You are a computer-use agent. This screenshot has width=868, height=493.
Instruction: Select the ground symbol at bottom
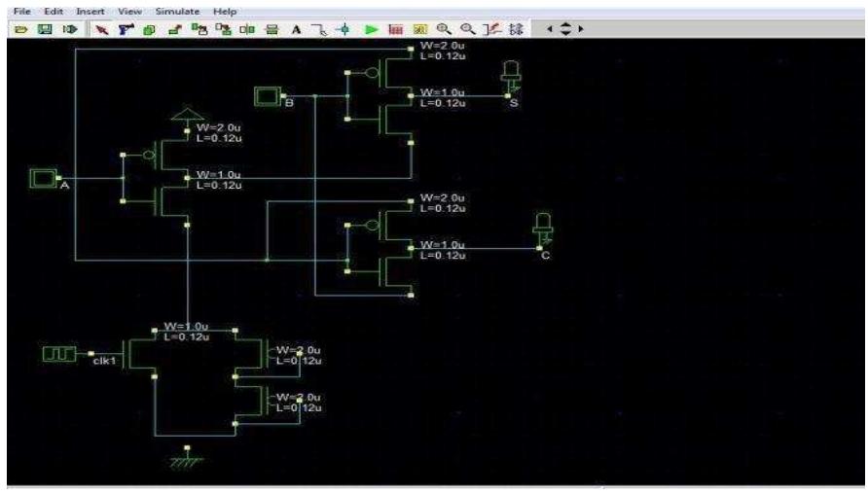[187, 458]
